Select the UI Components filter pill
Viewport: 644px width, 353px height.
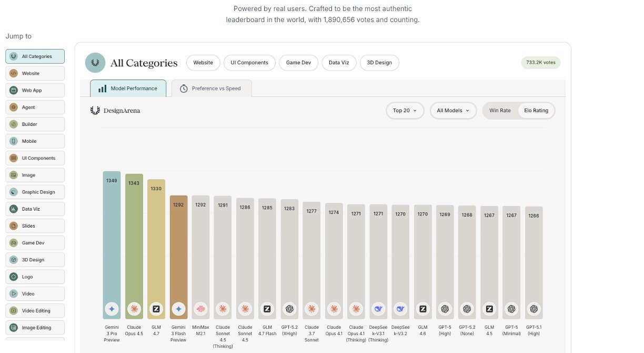249,63
